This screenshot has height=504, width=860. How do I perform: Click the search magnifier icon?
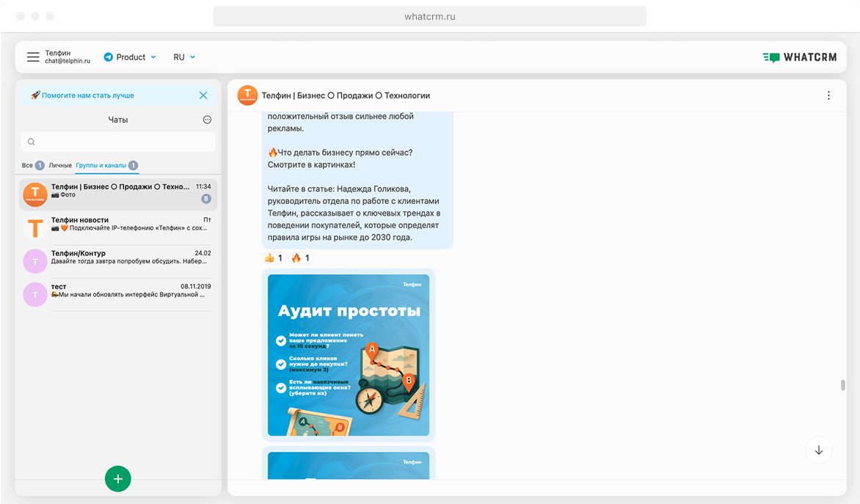coord(32,141)
